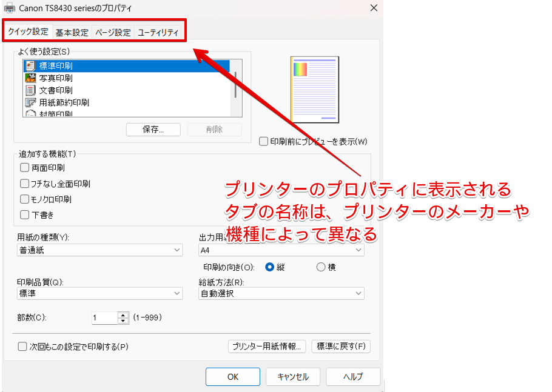Pick the 用紙節約印刷 paper-saving preset icon
552x392 pixels.
31,102
